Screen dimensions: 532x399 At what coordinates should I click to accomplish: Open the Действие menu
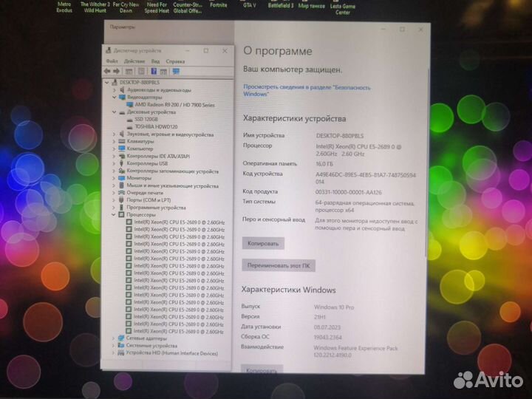click(x=134, y=61)
